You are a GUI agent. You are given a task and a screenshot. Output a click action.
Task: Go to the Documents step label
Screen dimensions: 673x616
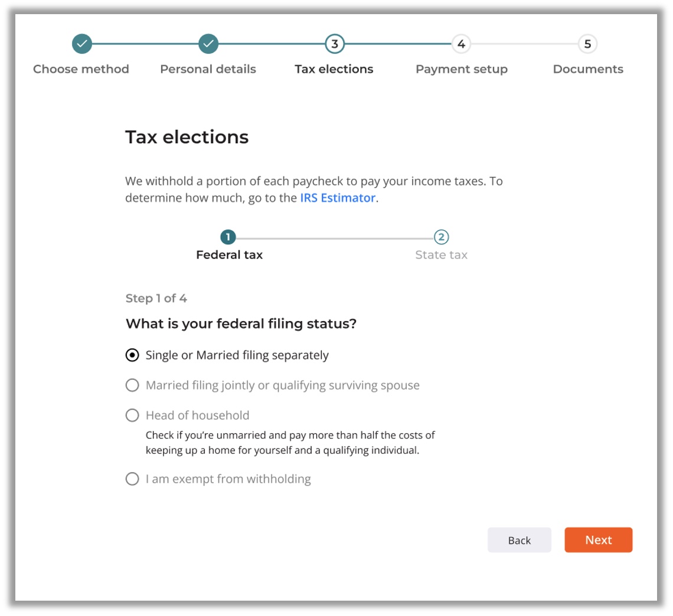588,69
